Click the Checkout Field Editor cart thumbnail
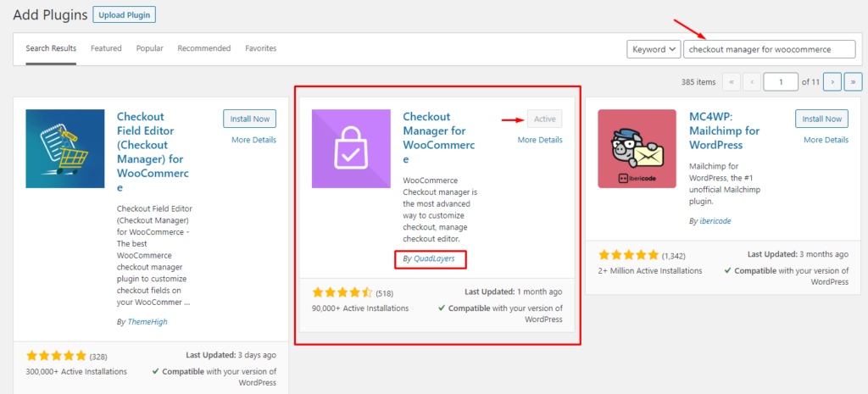The height and width of the screenshot is (394, 868). pyautogui.click(x=65, y=149)
